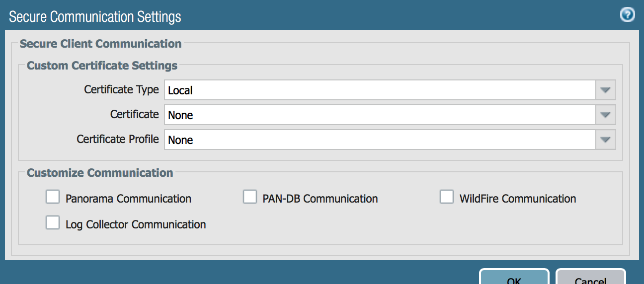Open help for Secure Communication Settings
This screenshot has width=644, height=284.
(x=627, y=15)
